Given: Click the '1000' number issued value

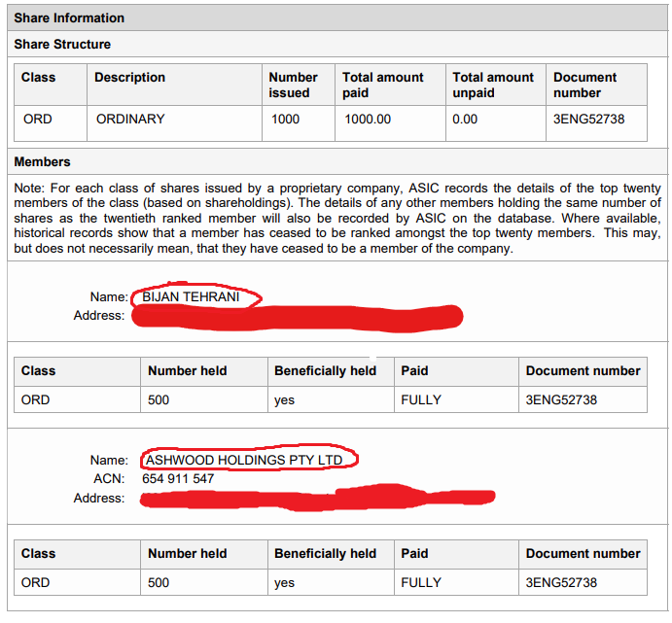Looking at the screenshot, I should point(285,119).
